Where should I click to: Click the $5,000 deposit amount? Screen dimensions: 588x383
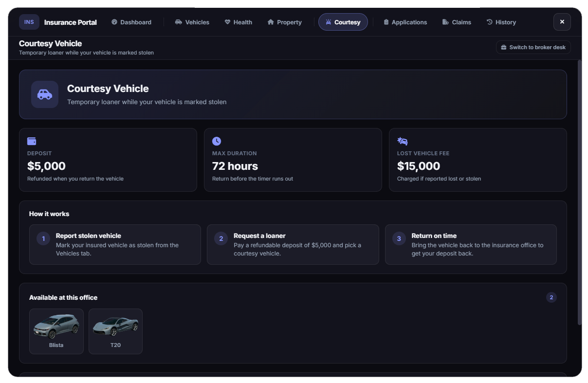[x=46, y=166]
